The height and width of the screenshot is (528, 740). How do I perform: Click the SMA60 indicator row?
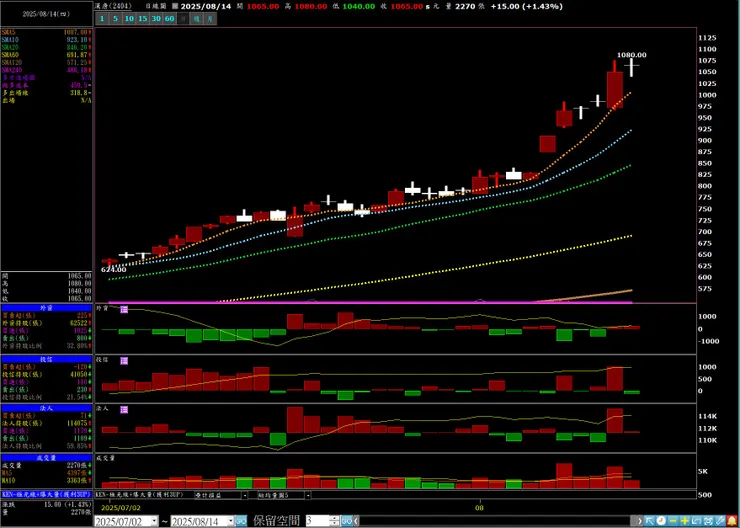(46, 55)
